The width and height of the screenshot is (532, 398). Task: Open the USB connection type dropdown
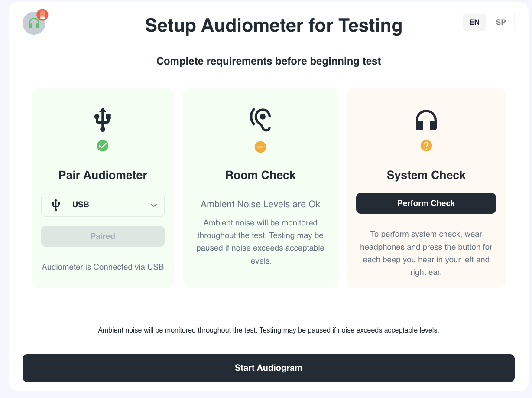(x=103, y=205)
